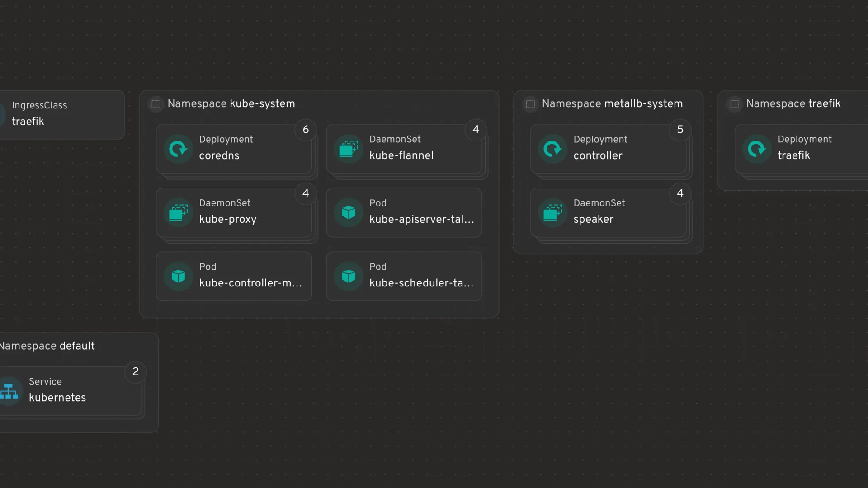Click the coredns Deployment icon
868x488 pixels.
(178, 148)
